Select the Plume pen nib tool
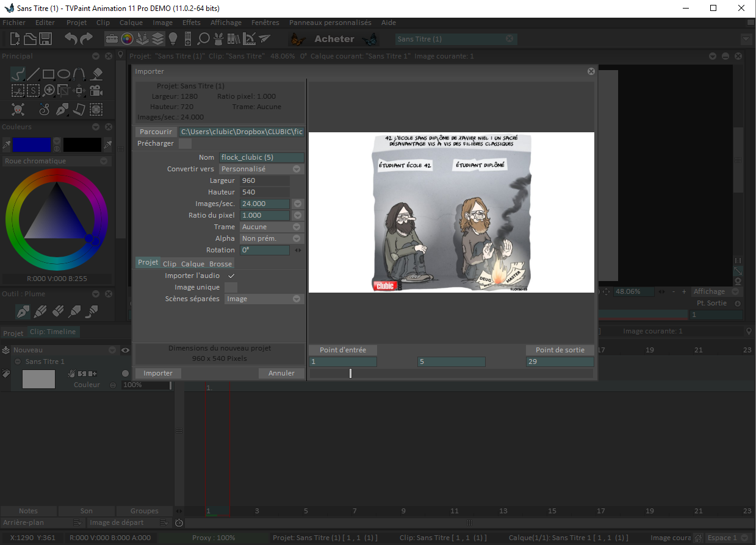 (x=23, y=312)
